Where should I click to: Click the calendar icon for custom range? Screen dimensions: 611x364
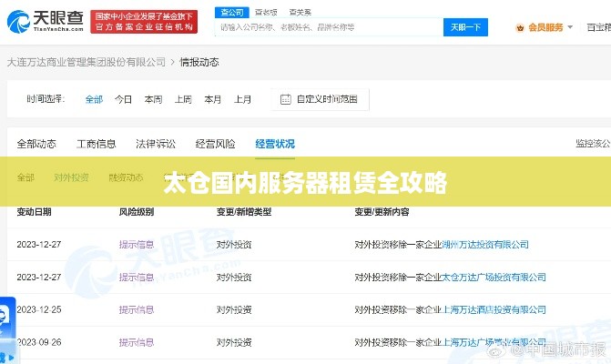click(286, 100)
